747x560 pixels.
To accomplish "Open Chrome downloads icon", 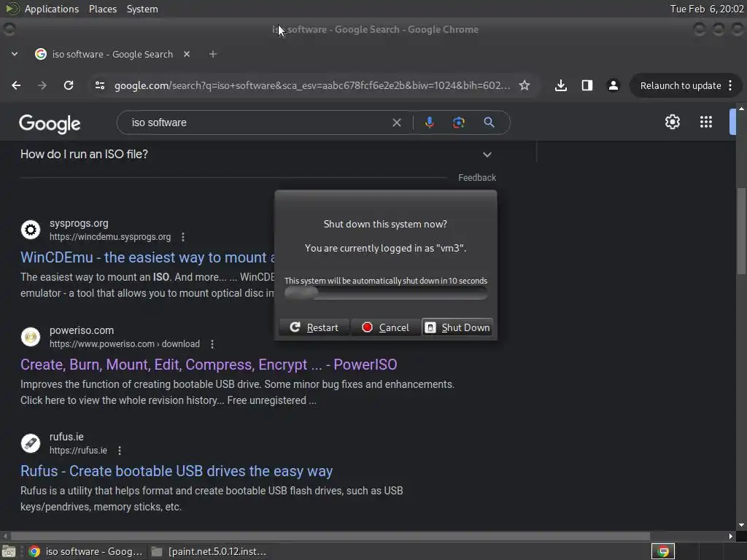I will pos(561,86).
